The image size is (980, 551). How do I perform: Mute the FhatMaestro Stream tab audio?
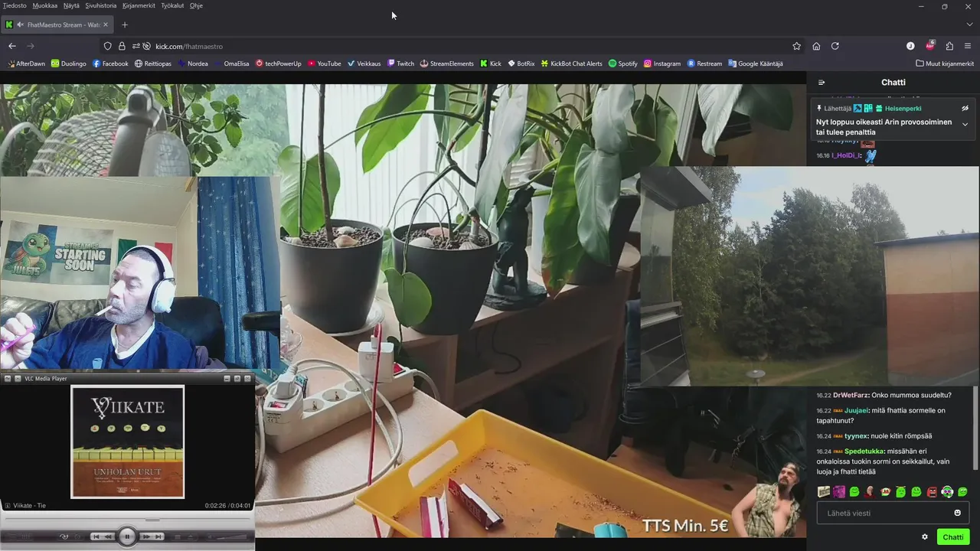(x=21, y=24)
